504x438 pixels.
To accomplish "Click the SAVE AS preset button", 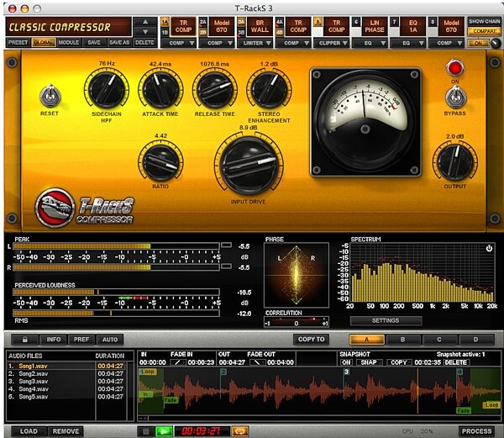I will (x=119, y=42).
